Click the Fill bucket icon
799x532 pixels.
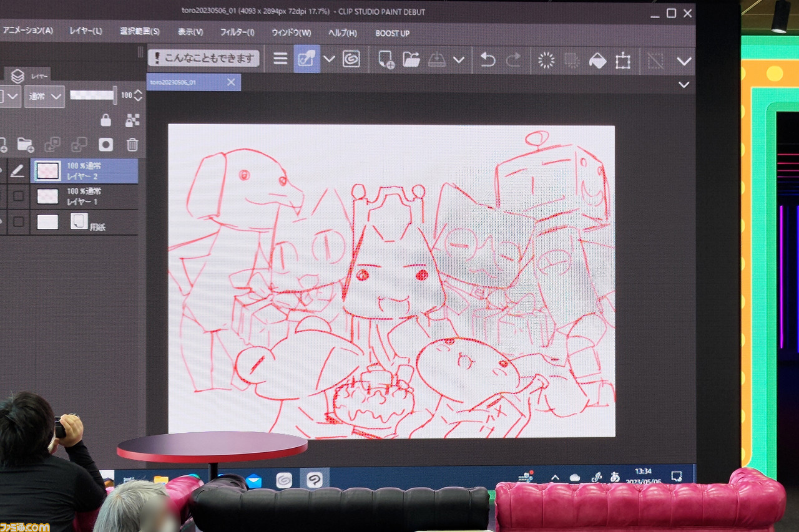(597, 60)
